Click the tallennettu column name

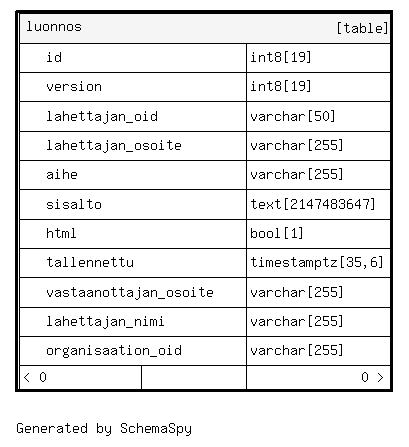90,262
